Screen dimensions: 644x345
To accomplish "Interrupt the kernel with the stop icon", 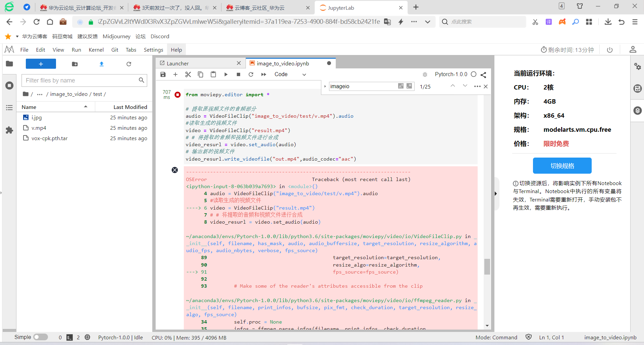I will (238, 74).
